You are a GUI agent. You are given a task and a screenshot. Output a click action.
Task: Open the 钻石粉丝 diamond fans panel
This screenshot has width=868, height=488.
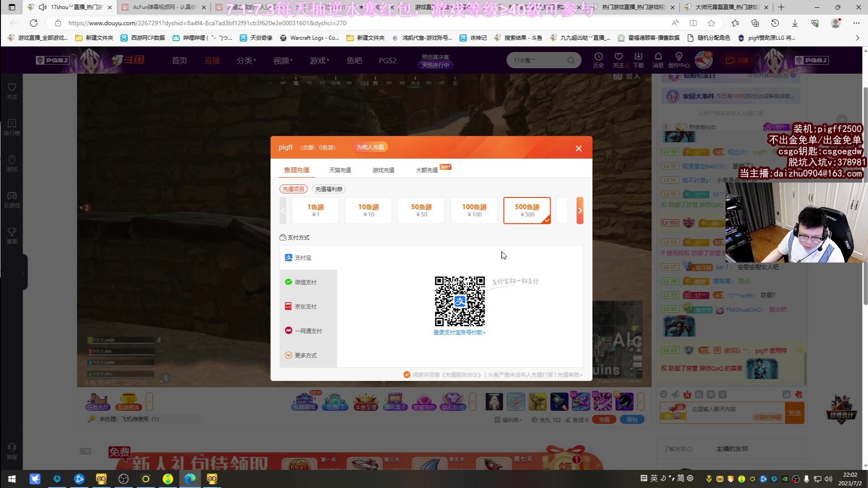click(453, 401)
